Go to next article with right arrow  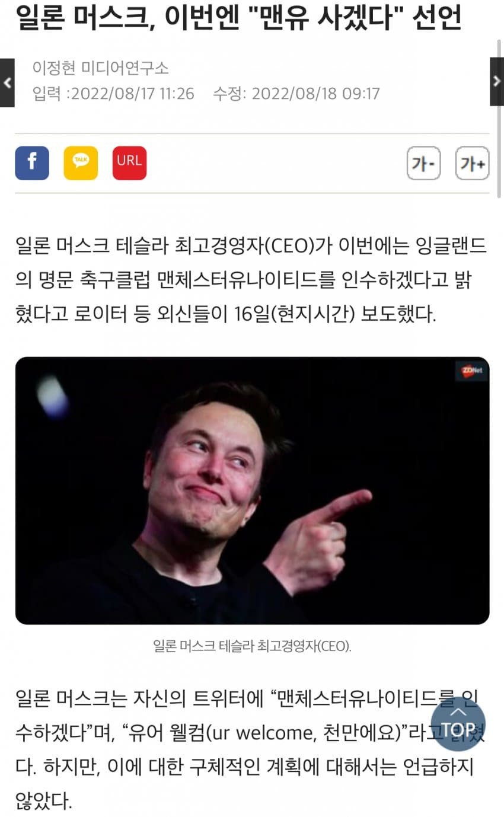coord(497,82)
